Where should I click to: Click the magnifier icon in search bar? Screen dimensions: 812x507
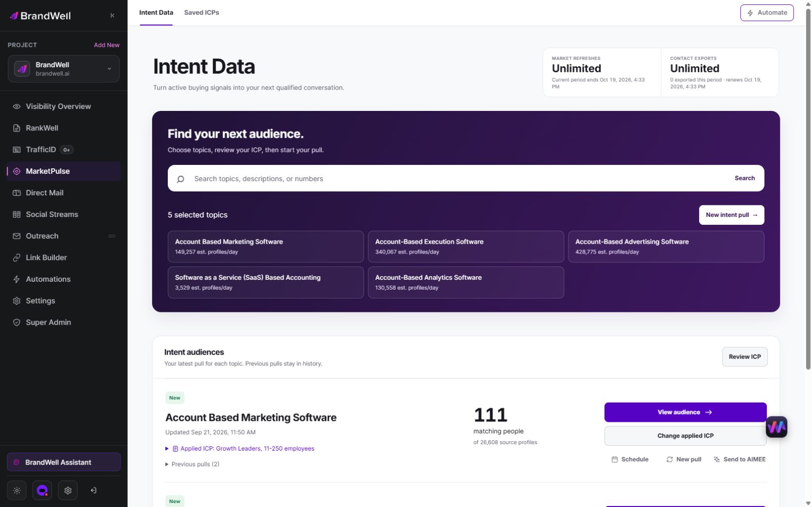point(181,179)
